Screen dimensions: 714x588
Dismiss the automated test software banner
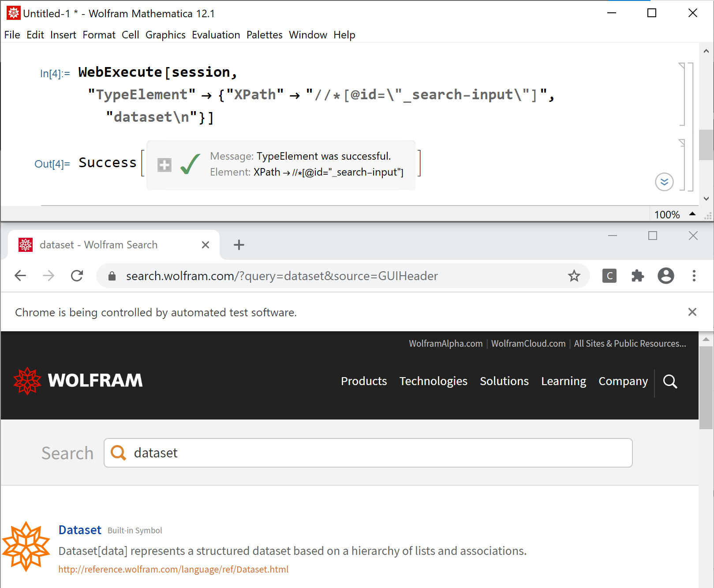tap(692, 312)
